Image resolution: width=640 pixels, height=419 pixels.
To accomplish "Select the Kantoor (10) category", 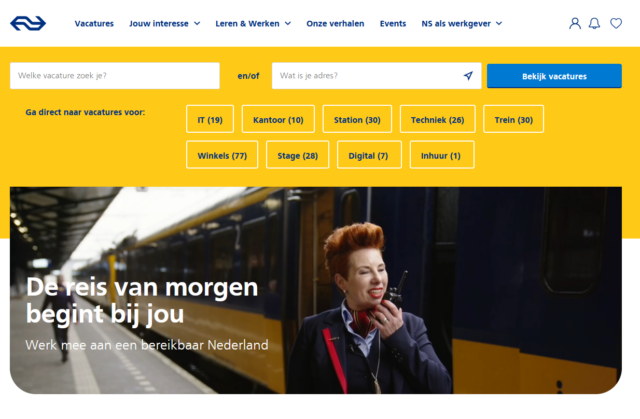I will click(278, 119).
